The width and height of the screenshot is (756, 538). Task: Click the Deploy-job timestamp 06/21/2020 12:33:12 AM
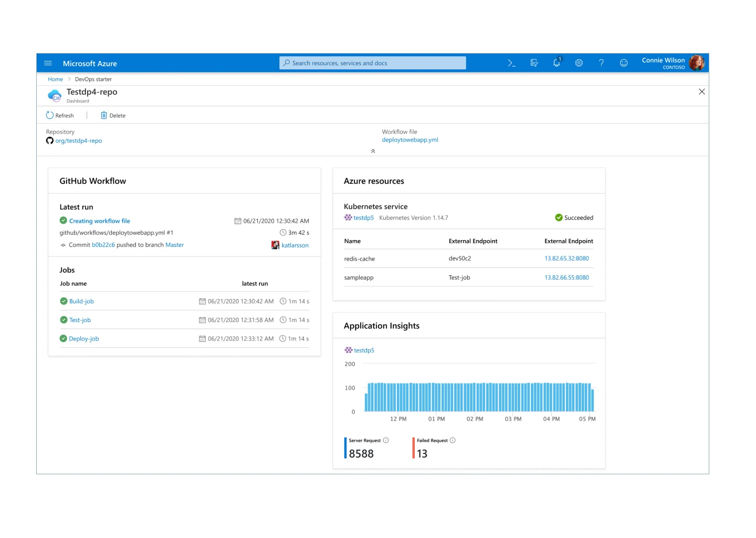point(240,339)
